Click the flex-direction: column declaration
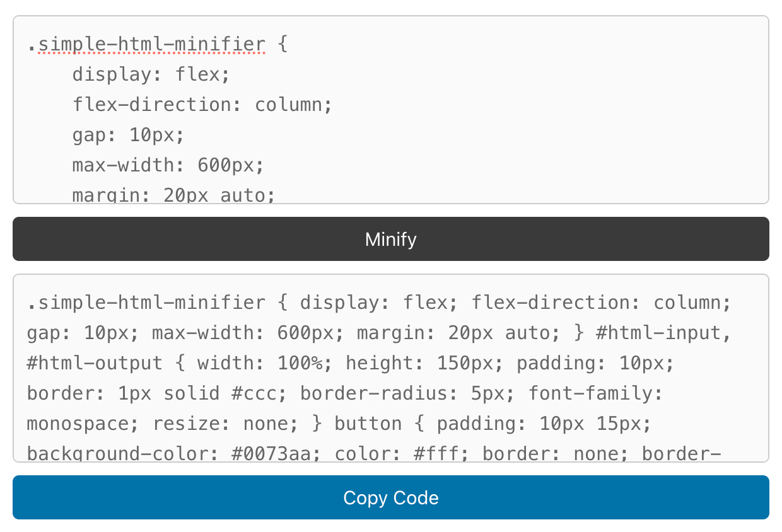 (x=202, y=104)
